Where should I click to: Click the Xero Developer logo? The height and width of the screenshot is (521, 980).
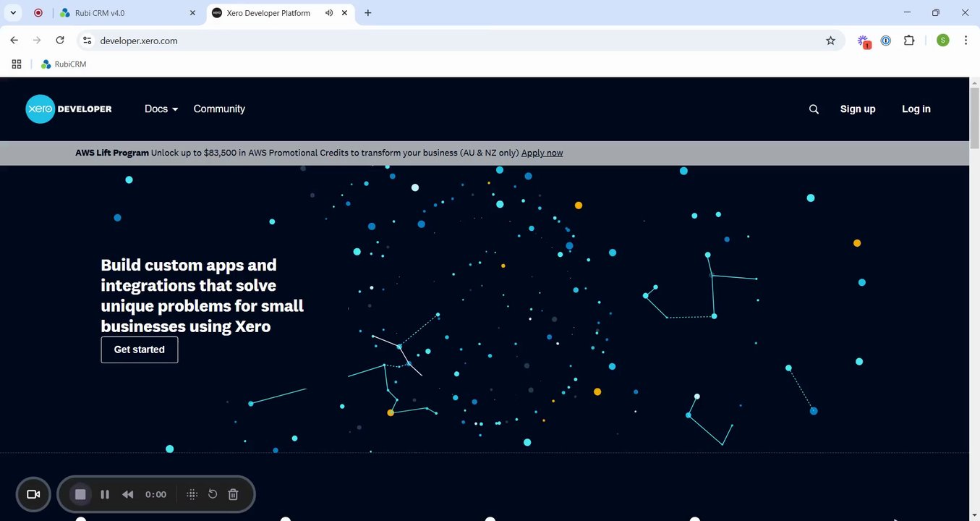pyautogui.click(x=69, y=109)
